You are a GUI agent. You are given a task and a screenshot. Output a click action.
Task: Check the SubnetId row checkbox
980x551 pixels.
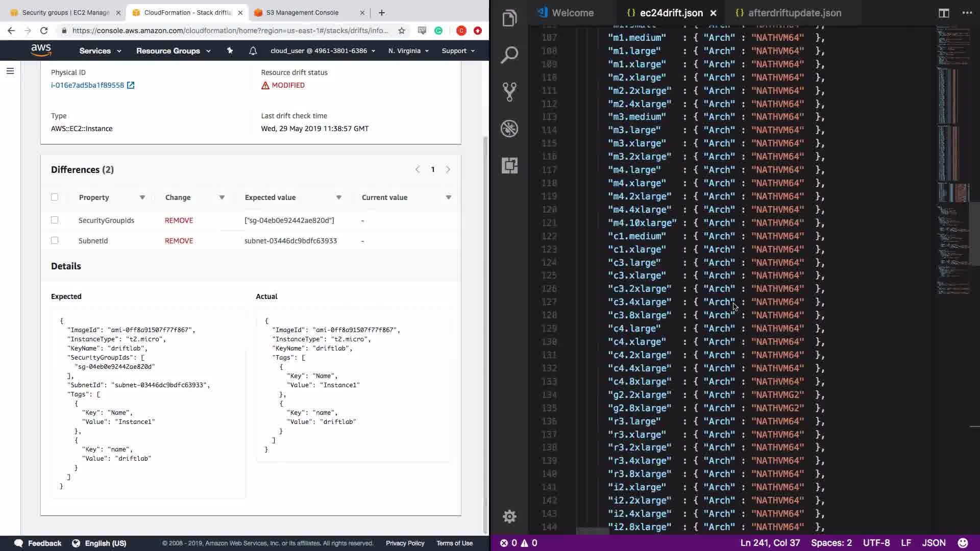pyautogui.click(x=55, y=241)
